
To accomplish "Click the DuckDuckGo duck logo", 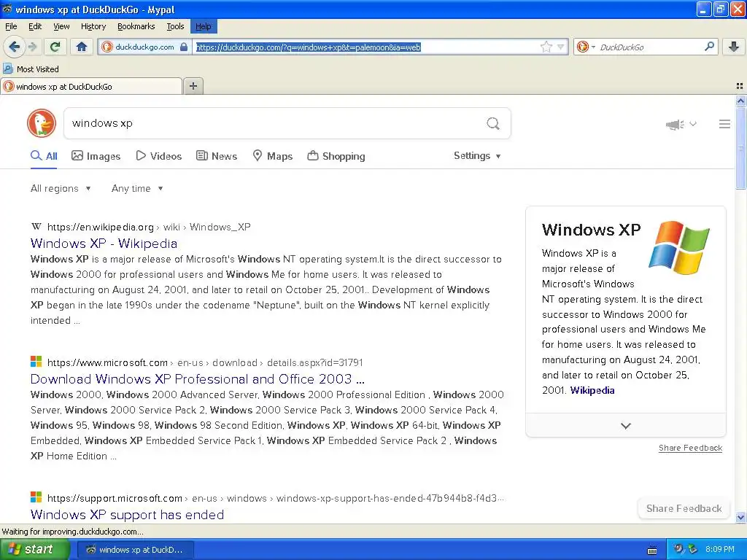I will [42, 123].
